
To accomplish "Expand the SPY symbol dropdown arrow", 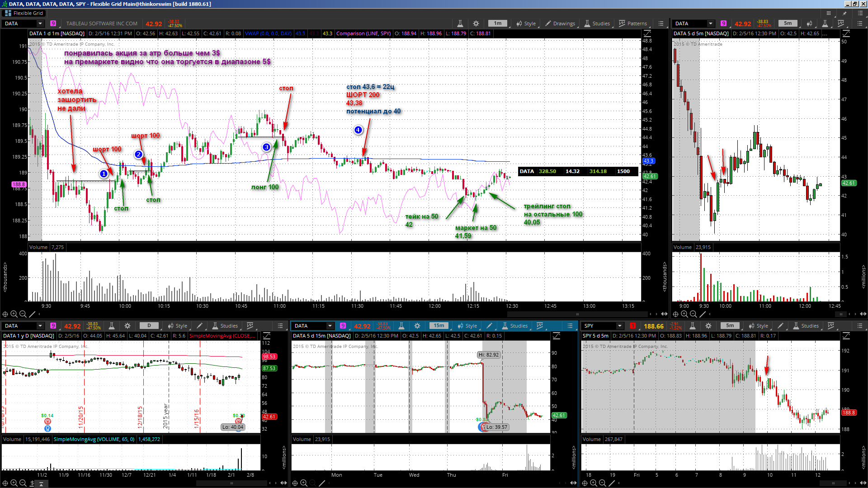I will pyautogui.click(x=620, y=326).
